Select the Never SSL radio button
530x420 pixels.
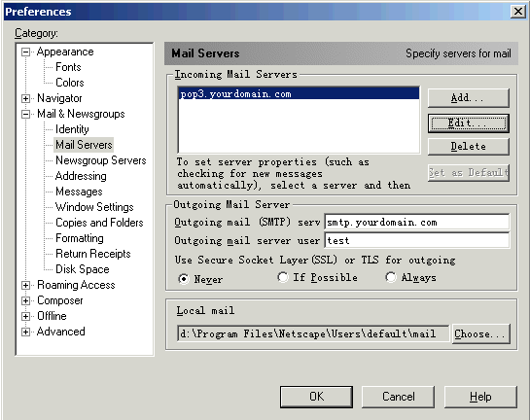coord(184,279)
